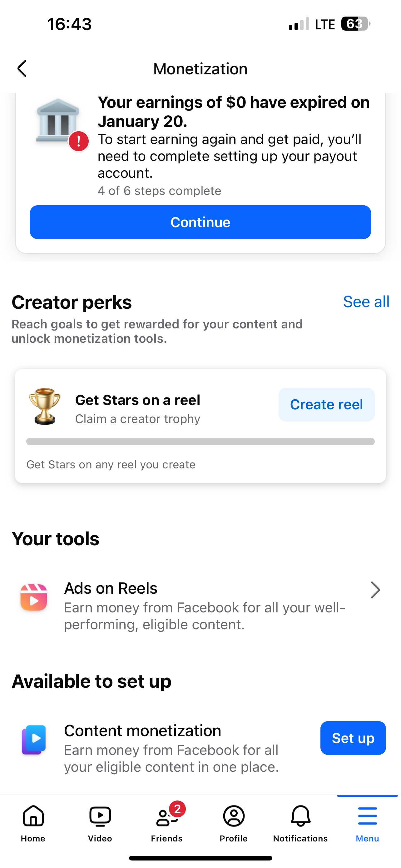The height and width of the screenshot is (868, 401).
Task: Tap the gold trophy icon
Action: click(44, 406)
